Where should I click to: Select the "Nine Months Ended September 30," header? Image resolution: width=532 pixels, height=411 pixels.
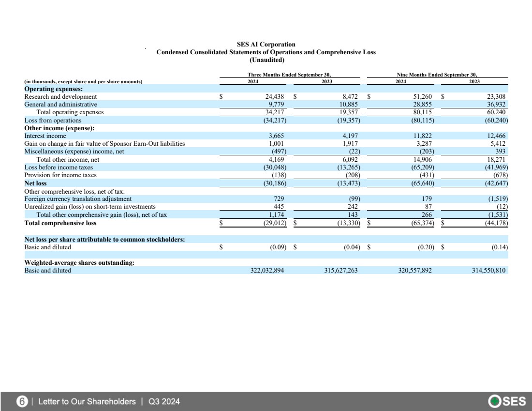(x=437, y=75)
